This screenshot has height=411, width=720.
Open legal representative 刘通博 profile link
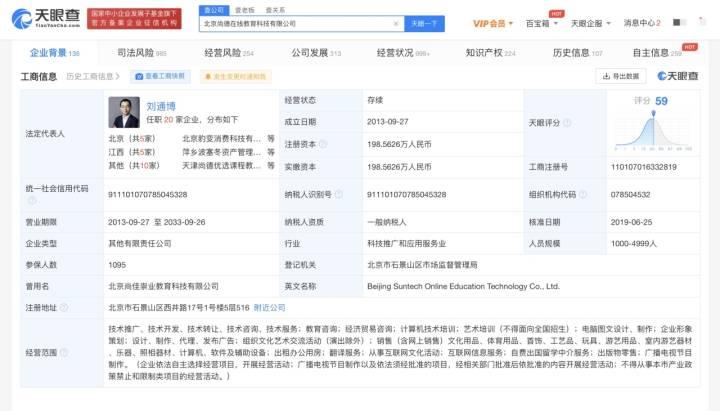point(161,107)
